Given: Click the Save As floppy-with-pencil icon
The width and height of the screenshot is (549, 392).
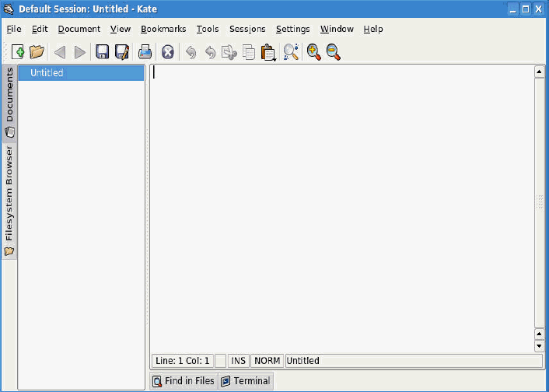Looking at the screenshot, I should pyautogui.click(x=122, y=52).
